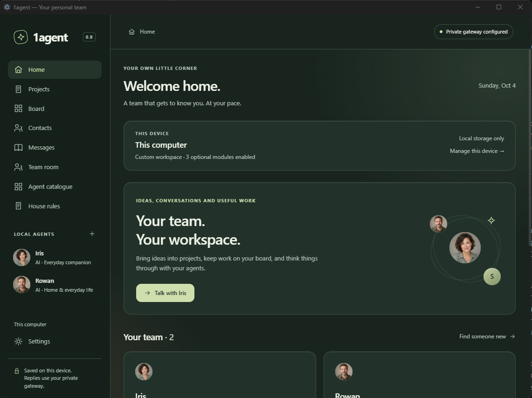Add a local agent with plus icon

[x=92, y=234]
